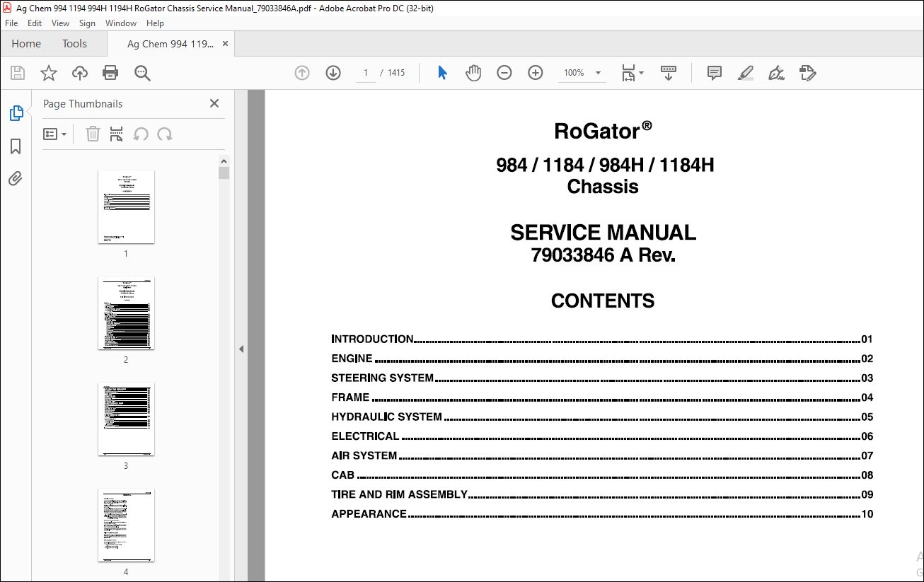Click thumbnails panel scrollbar handle
The height and width of the screenshot is (582, 924).
224,173
